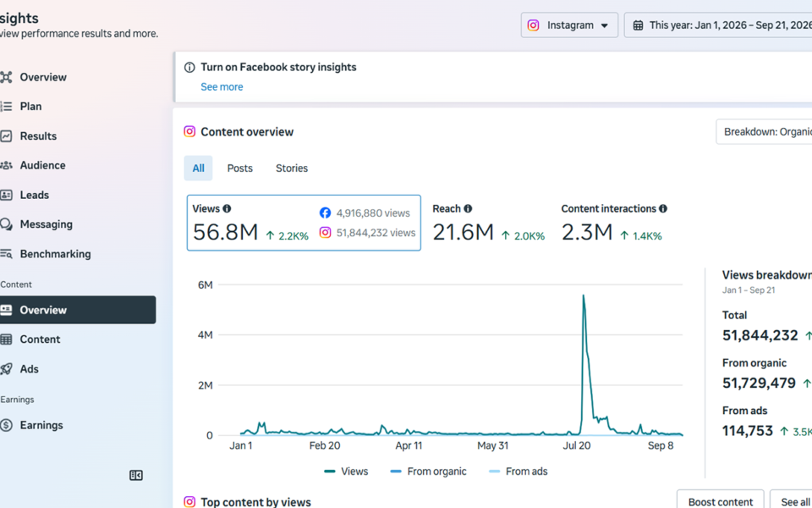Switch to the Posts tab
The image size is (812, 508).
(x=239, y=168)
